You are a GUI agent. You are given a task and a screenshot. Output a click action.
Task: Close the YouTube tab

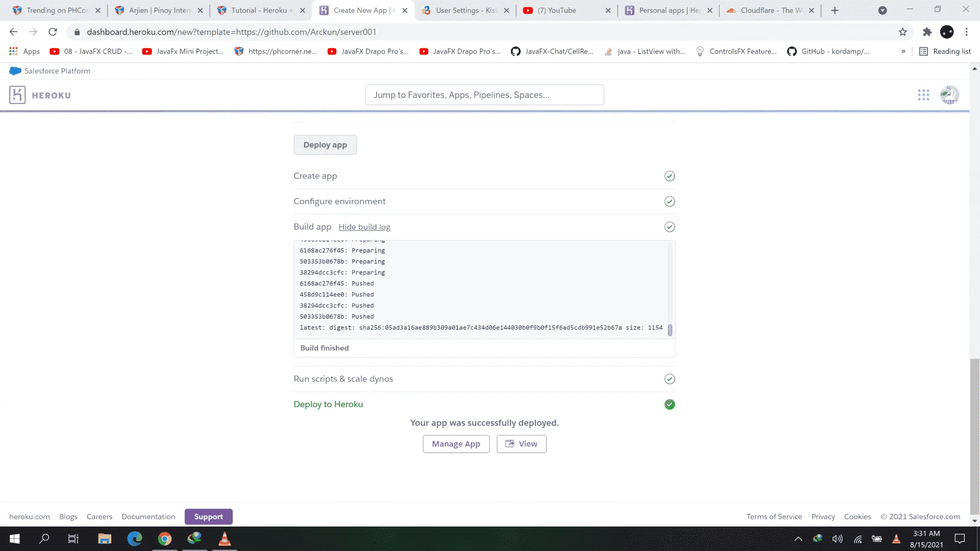(608, 10)
